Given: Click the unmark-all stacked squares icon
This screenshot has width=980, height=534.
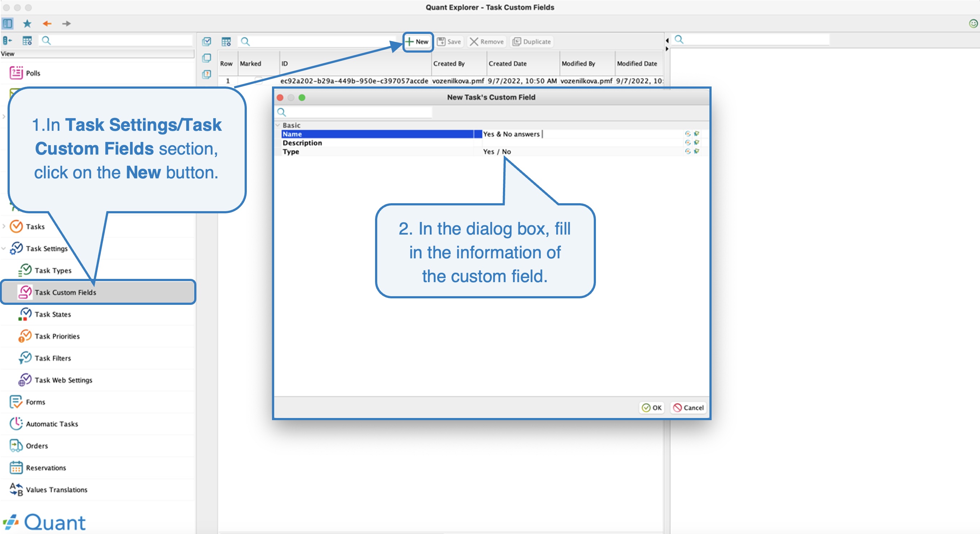Looking at the screenshot, I should point(206,58).
